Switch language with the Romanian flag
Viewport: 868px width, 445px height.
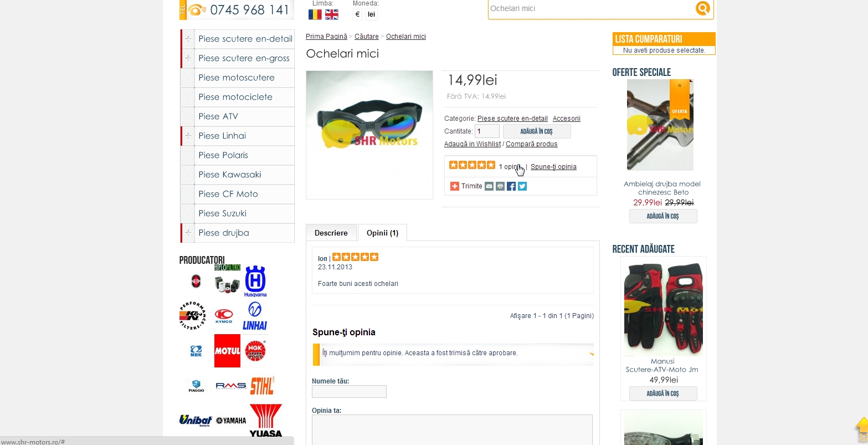pyautogui.click(x=315, y=14)
